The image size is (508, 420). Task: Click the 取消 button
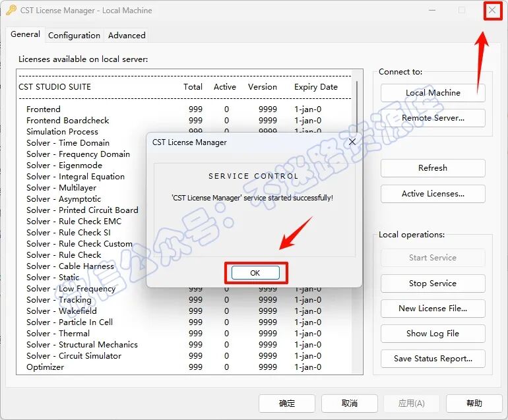tap(350, 403)
